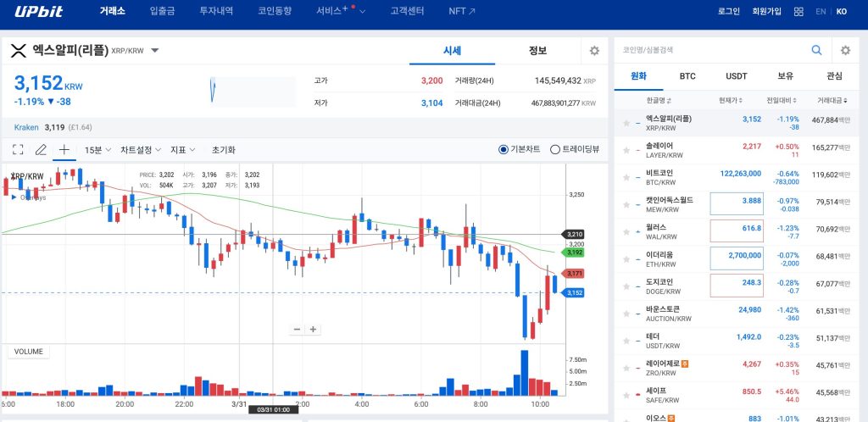Open 코인동향 menu
This screenshot has height=422, width=868.
tap(275, 11)
